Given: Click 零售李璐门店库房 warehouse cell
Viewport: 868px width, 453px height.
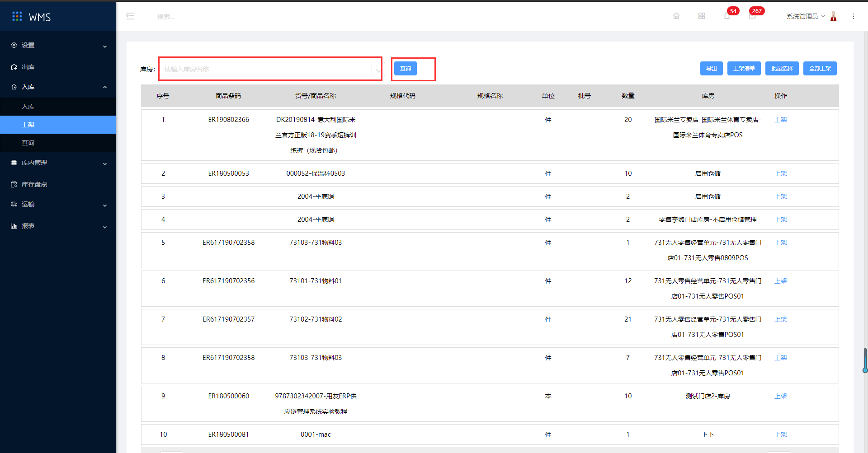Looking at the screenshot, I should click(x=708, y=219).
